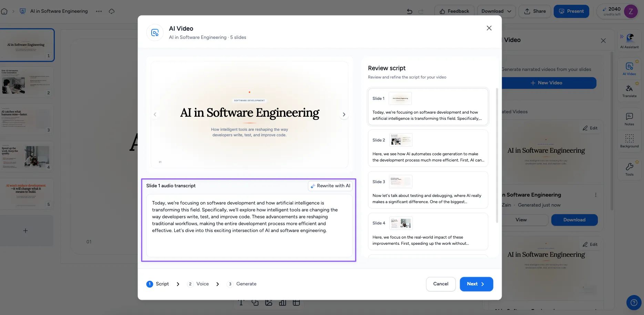
Task: Click the chevron after Voice step
Action: tap(217, 284)
